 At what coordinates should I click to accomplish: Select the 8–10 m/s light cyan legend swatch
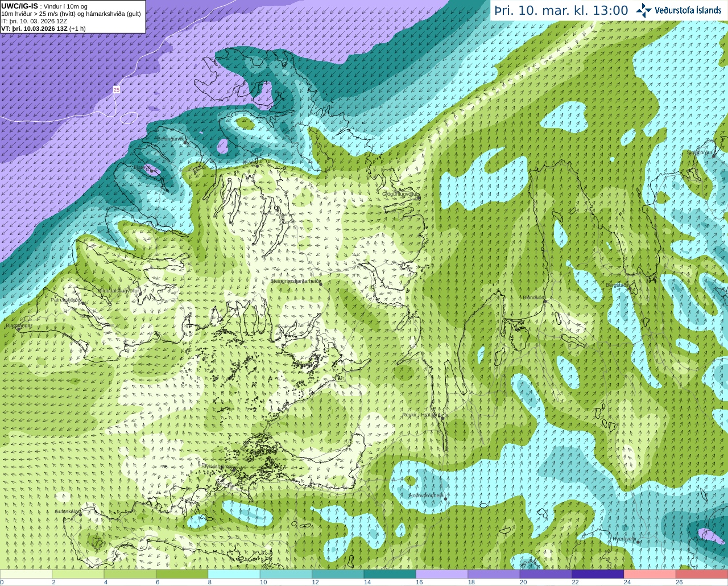point(234,574)
